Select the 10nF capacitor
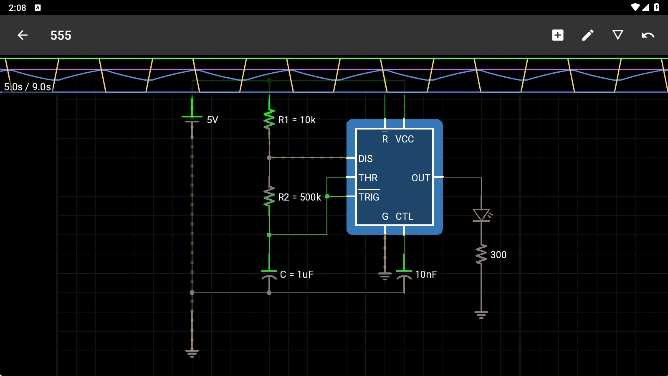 404,275
